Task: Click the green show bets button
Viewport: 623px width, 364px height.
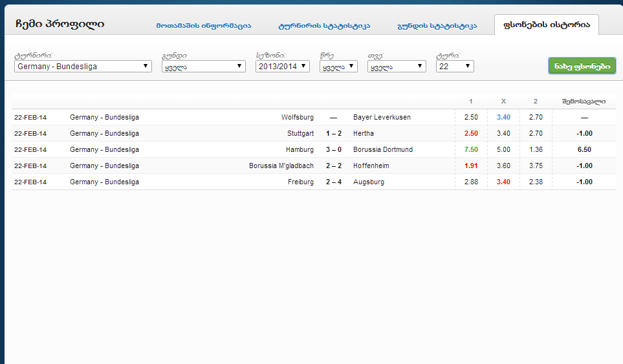Action: tap(582, 66)
